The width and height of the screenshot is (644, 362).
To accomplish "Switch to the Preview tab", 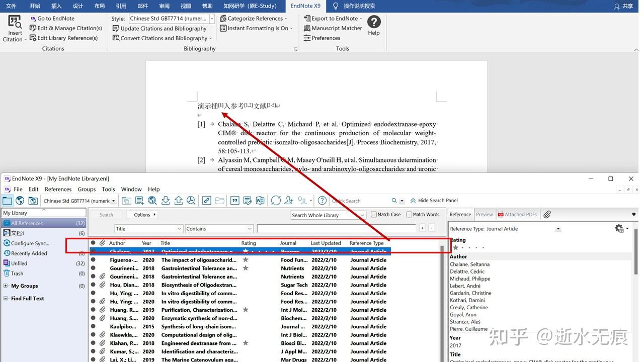I will 485,214.
